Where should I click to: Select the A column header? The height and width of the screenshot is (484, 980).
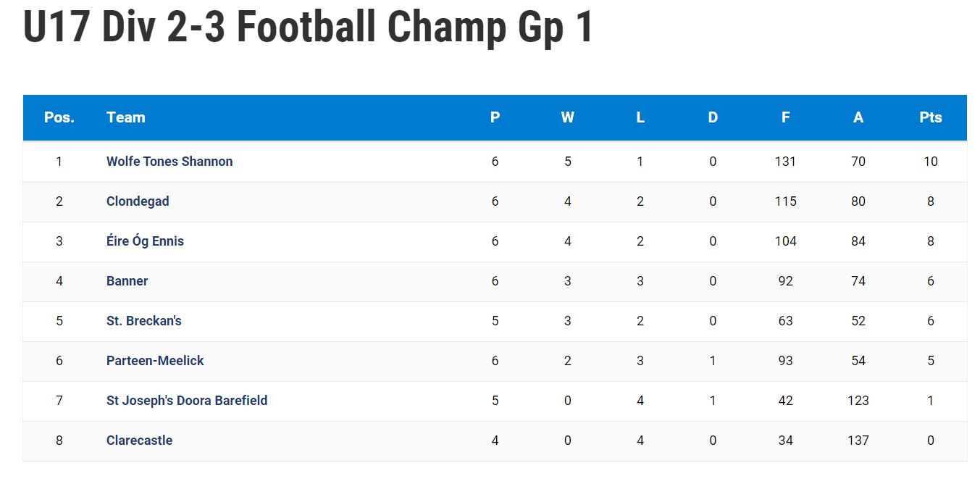tap(858, 117)
